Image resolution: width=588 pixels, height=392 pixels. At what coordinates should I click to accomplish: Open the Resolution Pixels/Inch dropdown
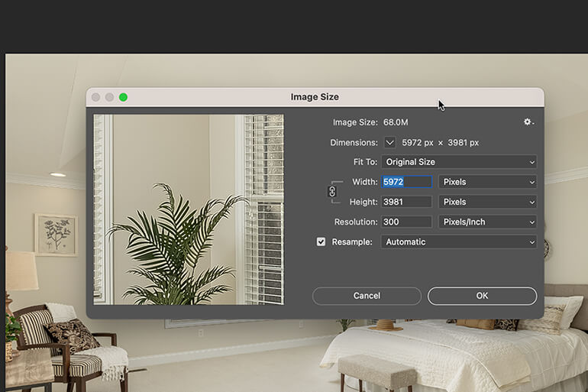(x=487, y=222)
